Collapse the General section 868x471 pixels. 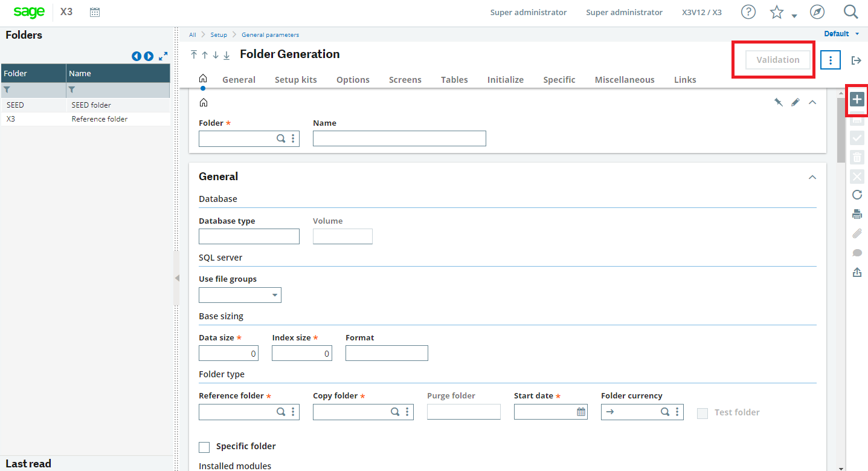click(x=812, y=177)
